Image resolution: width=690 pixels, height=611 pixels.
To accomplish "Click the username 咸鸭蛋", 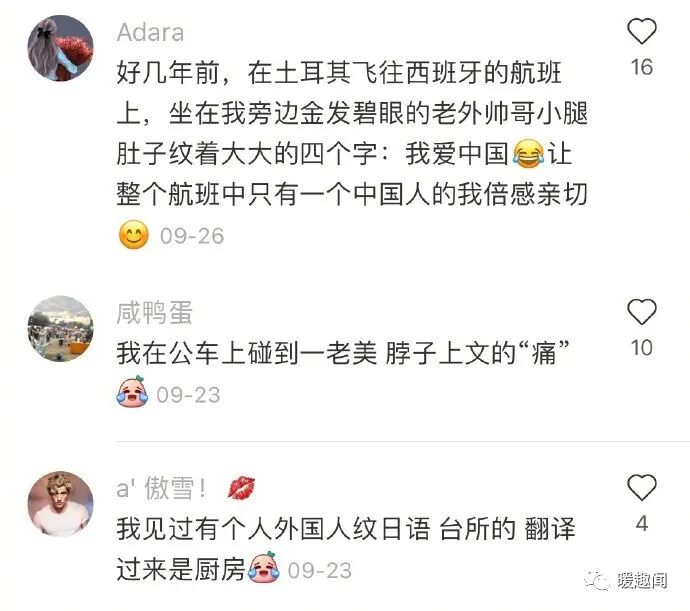I will [x=154, y=313].
